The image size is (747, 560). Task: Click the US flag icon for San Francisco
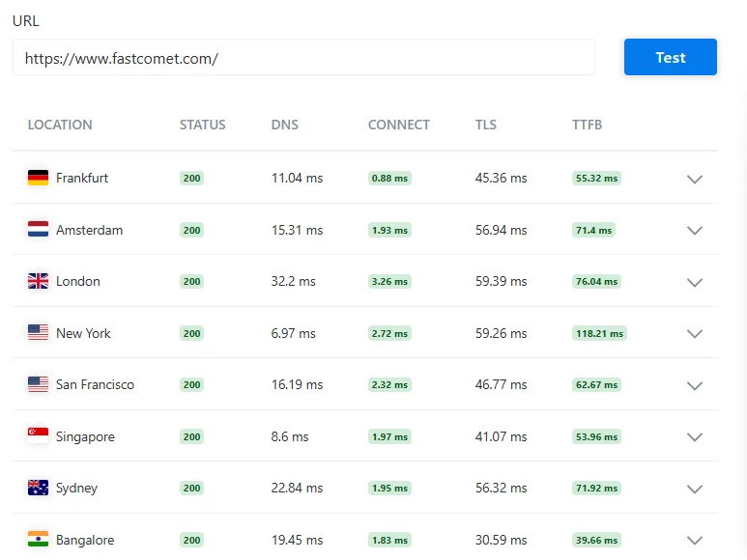tap(38, 384)
